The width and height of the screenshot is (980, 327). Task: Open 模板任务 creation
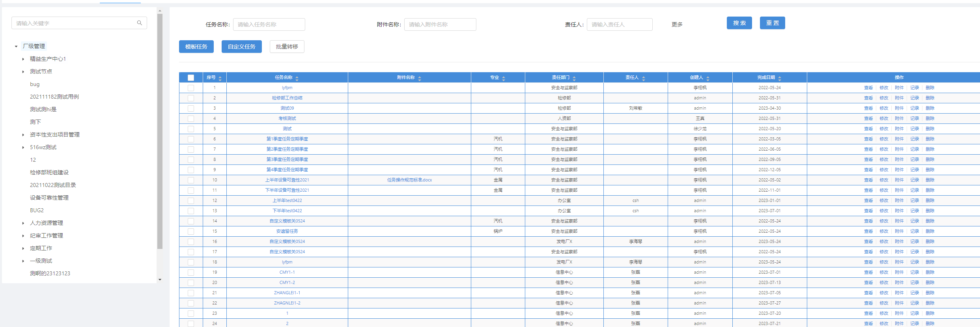pos(196,47)
